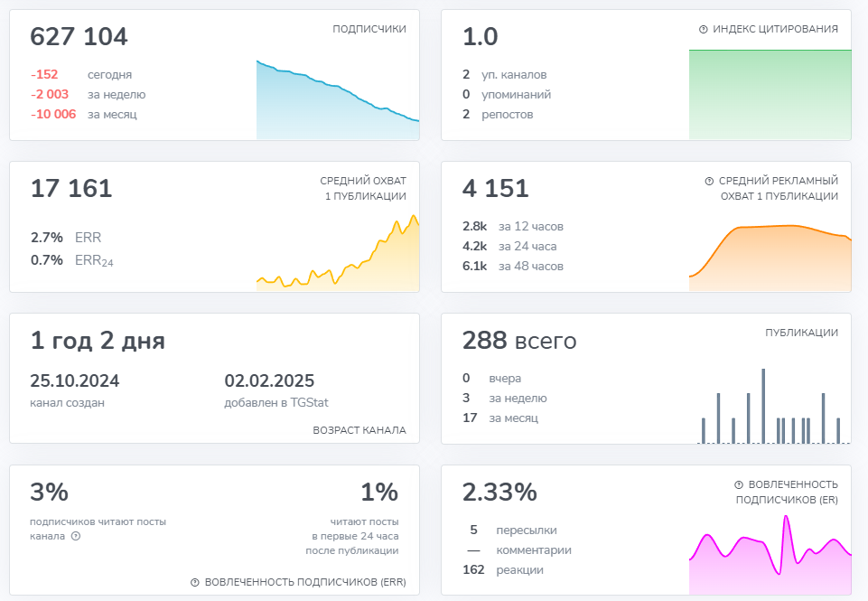The image size is (868, 601).
Task: Click question icon after 'подписчиков читают посты канала'
Action: pyautogui.click(x=76, y=536)
